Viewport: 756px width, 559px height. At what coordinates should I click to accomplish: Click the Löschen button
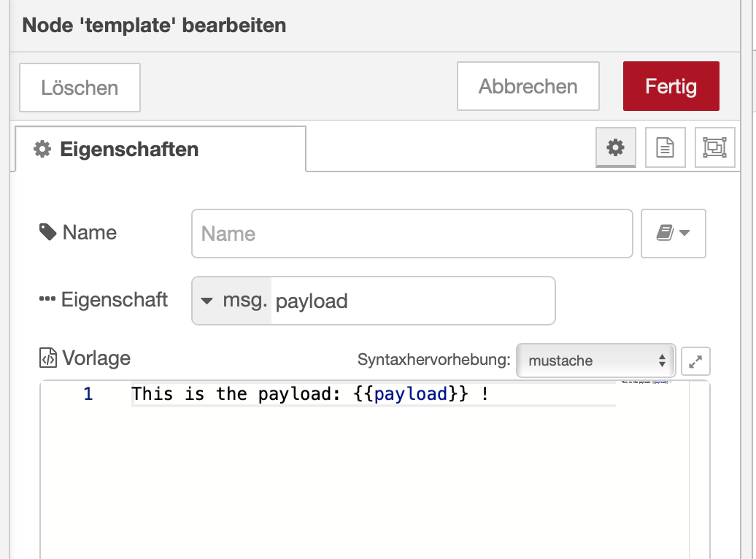(80, 88)
